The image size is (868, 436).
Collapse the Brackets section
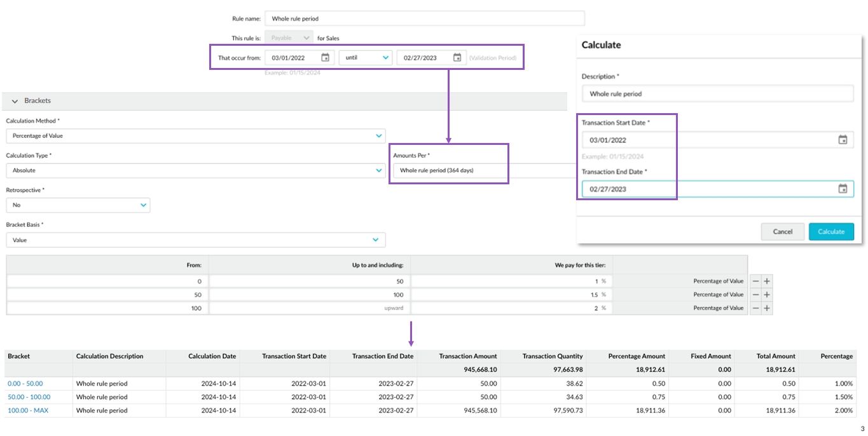[x=15, y=101]
